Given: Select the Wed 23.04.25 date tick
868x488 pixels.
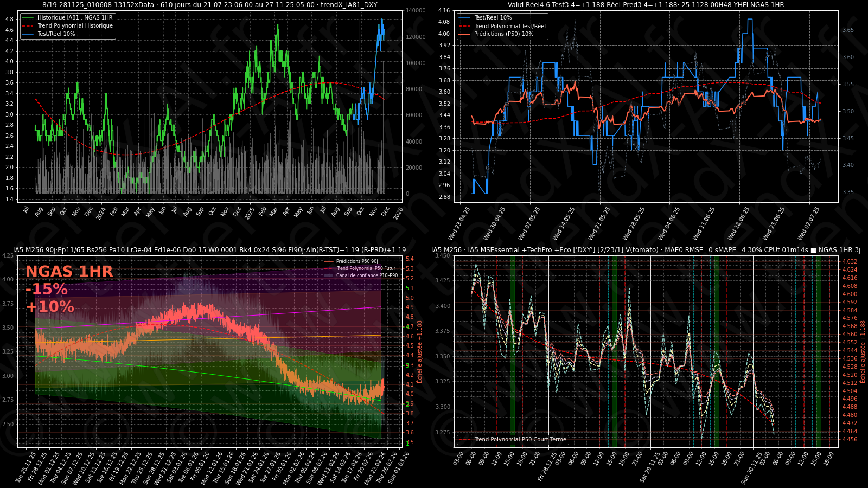Looking at the screenshot, I should (460, 222).
